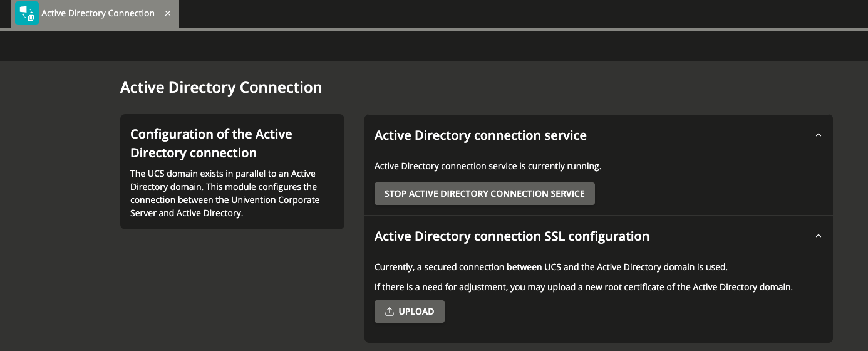Click the empty tab strip area beside the tab
The height and width of the screenshot is (351, 868).
click(x=523, y=14)
